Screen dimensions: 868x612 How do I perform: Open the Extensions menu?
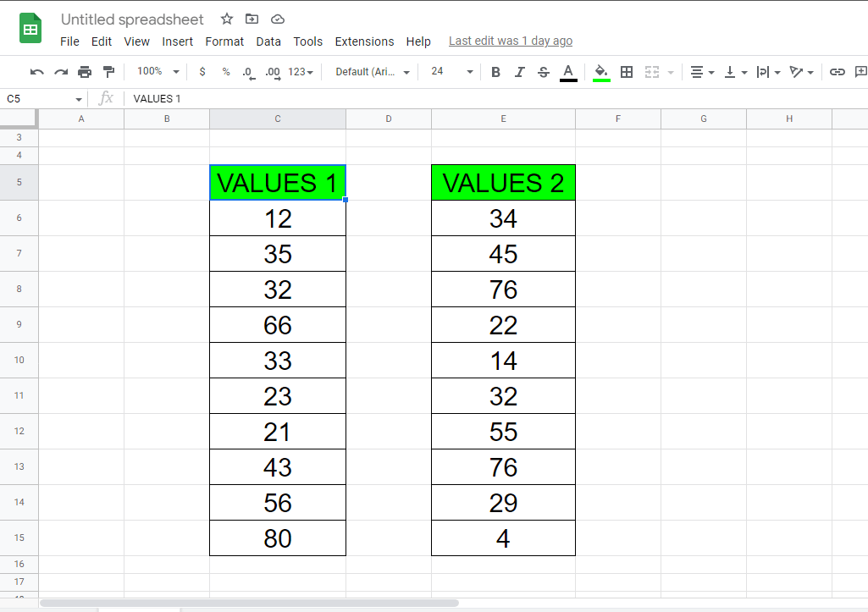click(x=364, y=41)
